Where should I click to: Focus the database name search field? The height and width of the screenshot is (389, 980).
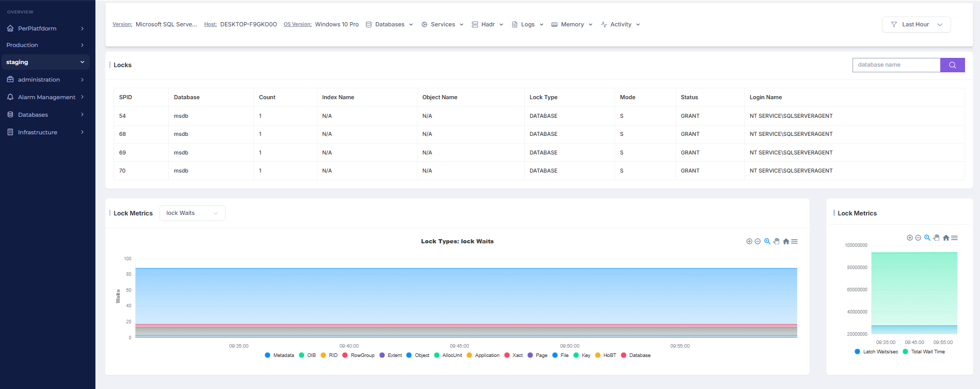coord(896,65)
